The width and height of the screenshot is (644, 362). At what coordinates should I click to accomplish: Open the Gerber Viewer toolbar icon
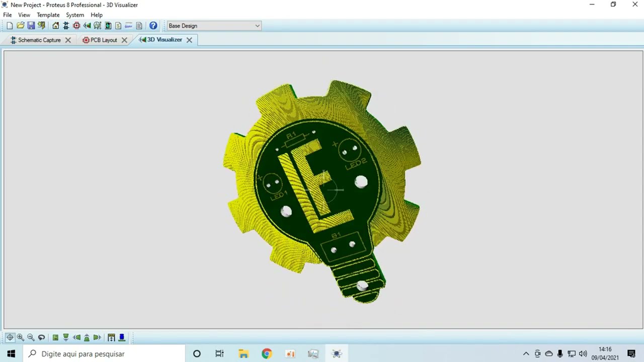(x=97, y=26)
